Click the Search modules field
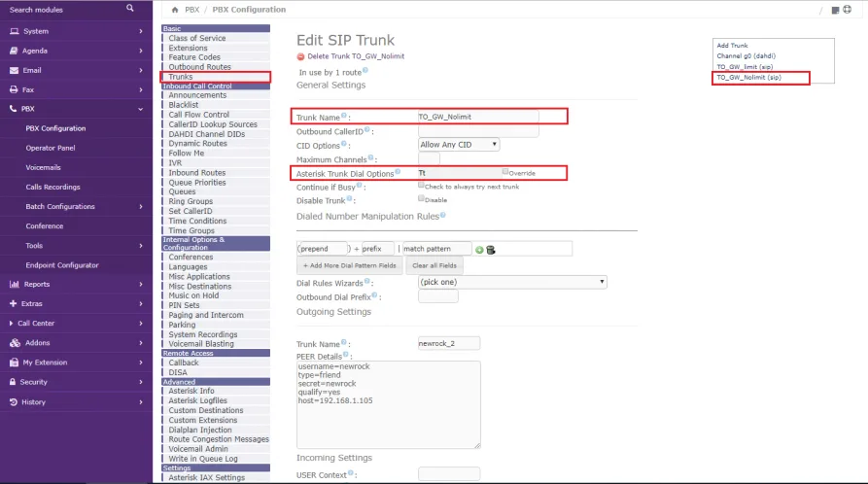This screenshot has width=868, height=484. (63, 10)
